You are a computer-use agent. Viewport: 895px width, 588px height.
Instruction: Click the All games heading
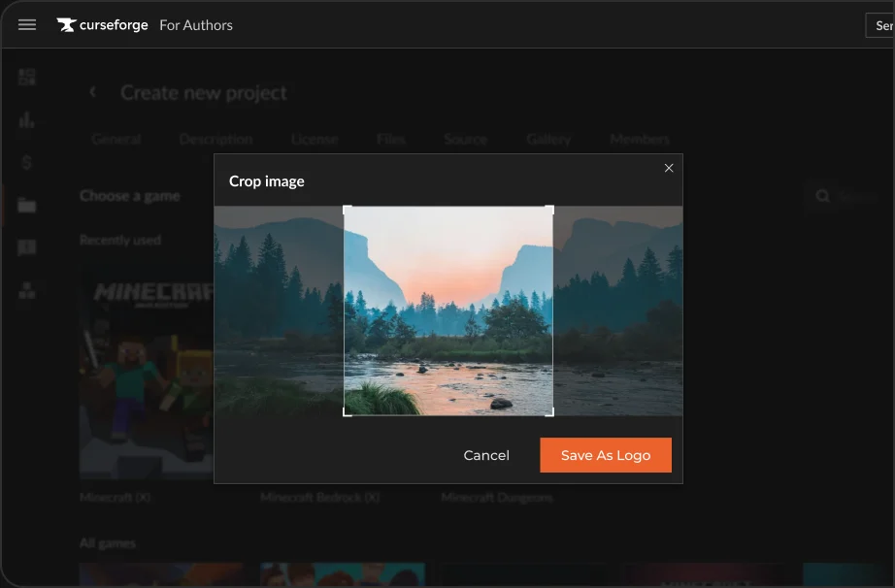[x=108, y=543]
